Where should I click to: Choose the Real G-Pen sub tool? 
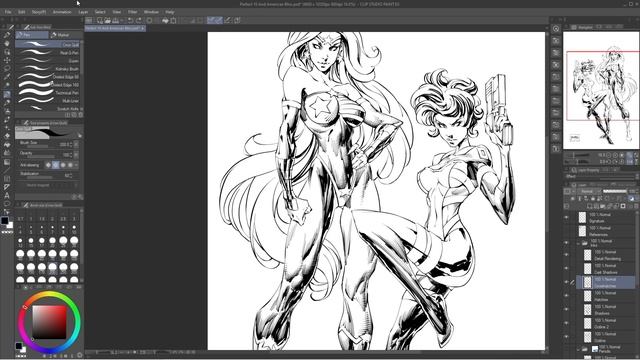coord(48,53)
